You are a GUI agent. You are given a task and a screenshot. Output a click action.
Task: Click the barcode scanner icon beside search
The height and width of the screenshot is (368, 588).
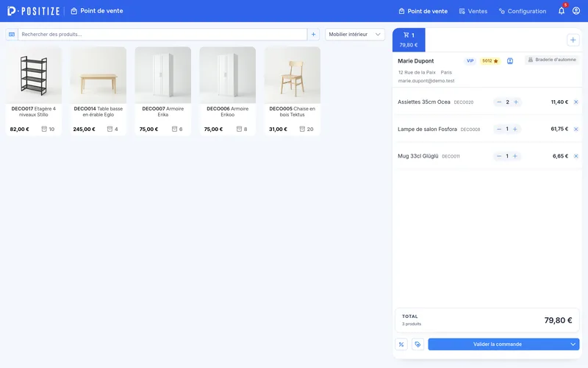pyautogui.click(x=12, y=34)
